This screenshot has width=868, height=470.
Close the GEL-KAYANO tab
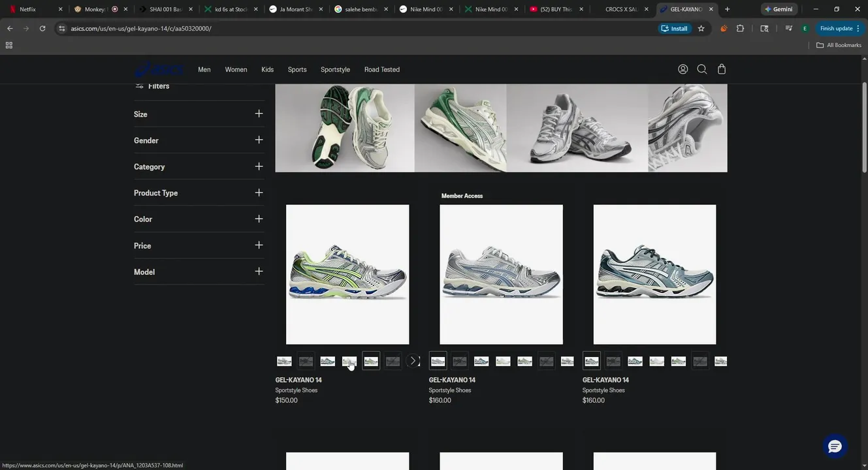711,9
